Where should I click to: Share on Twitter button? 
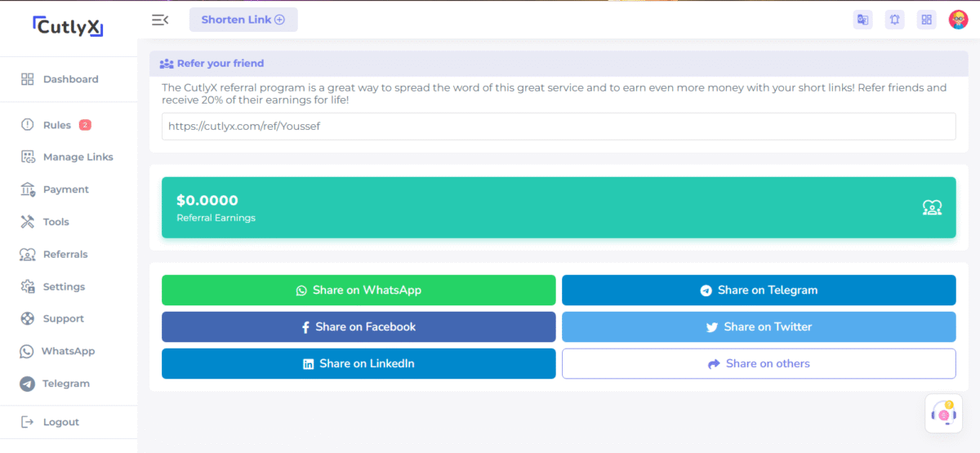click(x=759, y=326)
